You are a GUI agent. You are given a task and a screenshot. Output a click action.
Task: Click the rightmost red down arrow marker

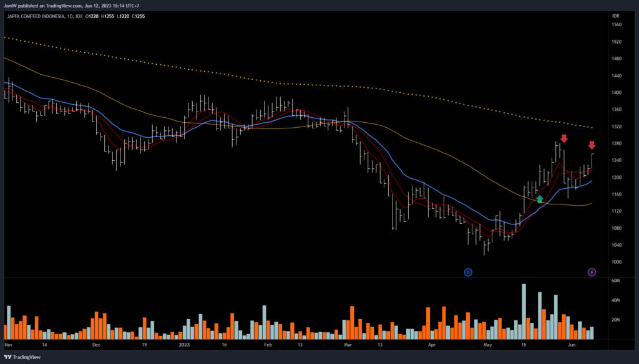pos(592,145)
